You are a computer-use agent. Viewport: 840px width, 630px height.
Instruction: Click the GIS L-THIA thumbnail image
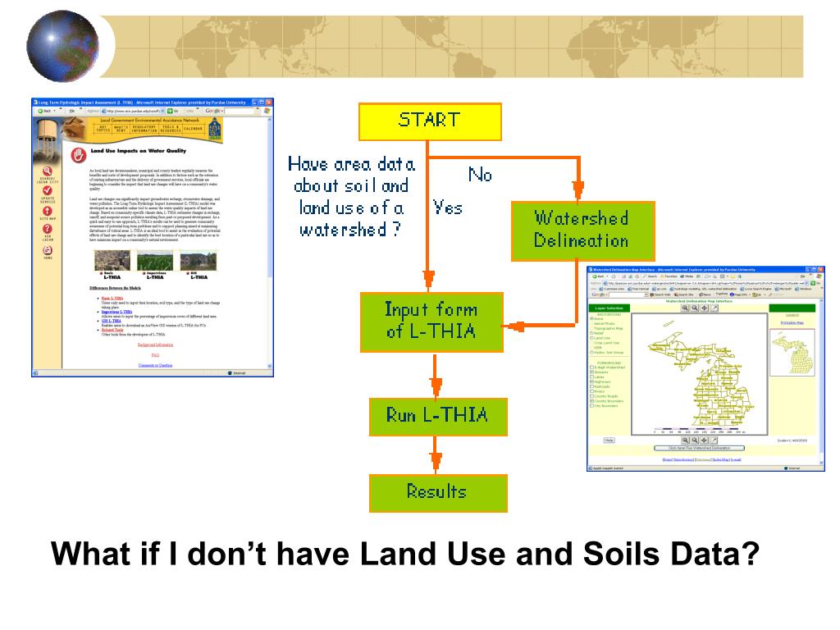pyautogui.click(x=199, y=262)
